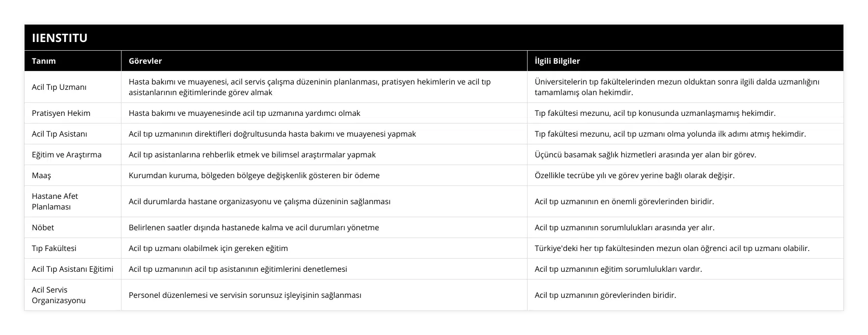This screenshot has height=335, width=868.
Task: Click the Maaş task description about ödeme
Action: 254,175
